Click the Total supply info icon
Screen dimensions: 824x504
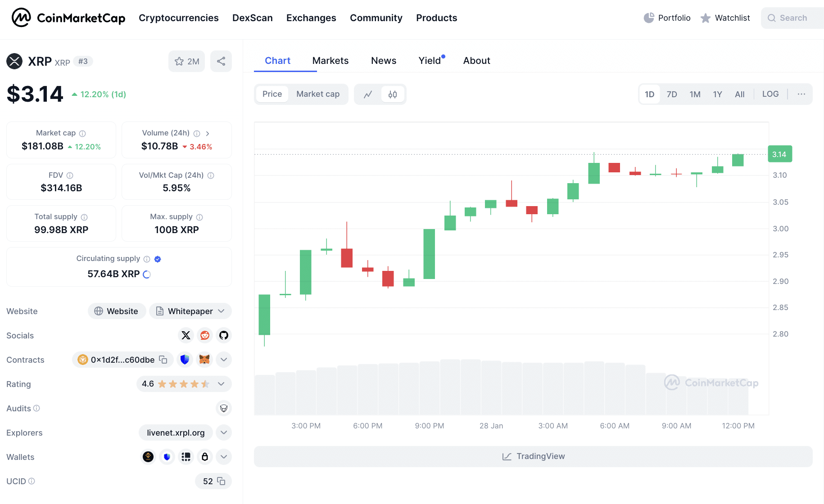[x=84, y=217]
